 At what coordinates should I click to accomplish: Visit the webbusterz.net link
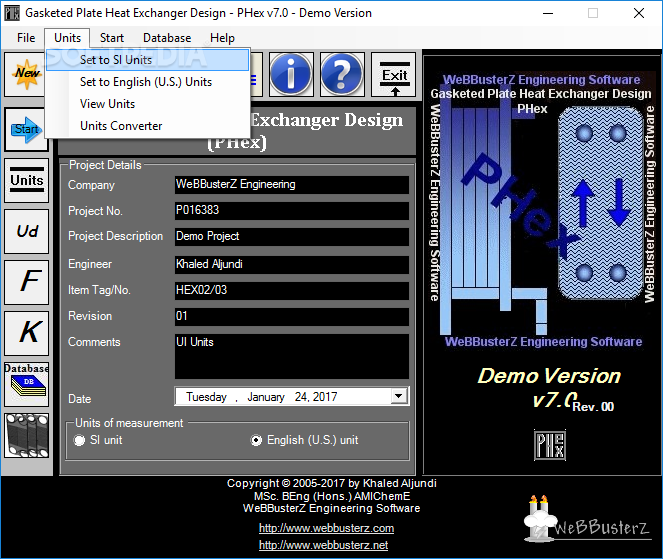[323, 545]
